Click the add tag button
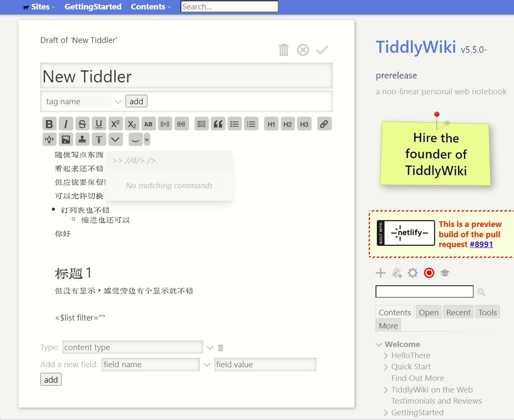 (136, 101)
